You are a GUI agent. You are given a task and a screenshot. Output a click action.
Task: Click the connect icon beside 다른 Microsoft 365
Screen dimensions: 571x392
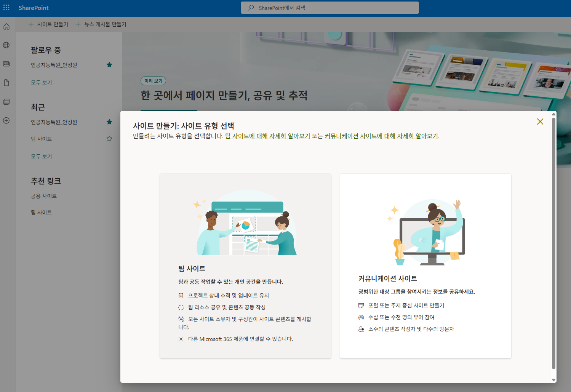tap(181, 339)
